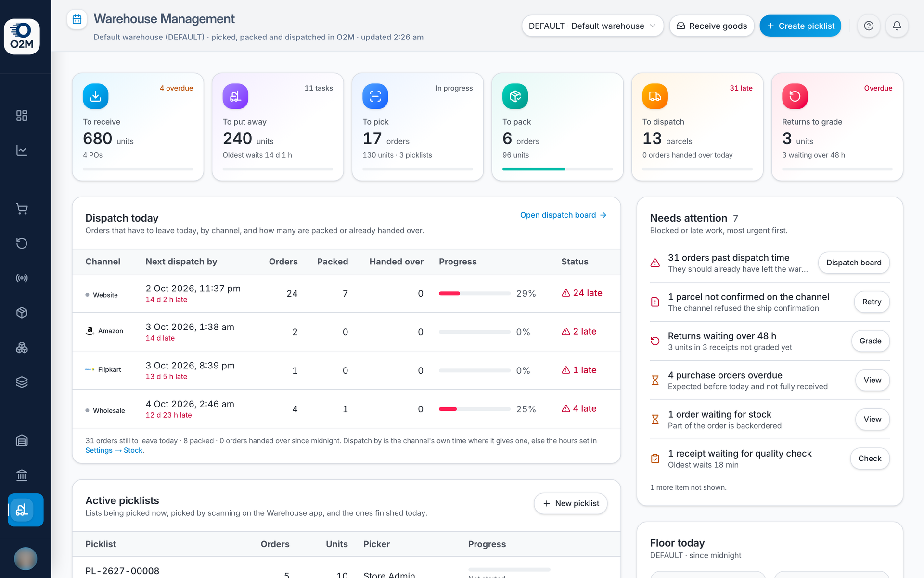The height and width of the screenshot is (578, 924).
Task: Retry the parcel channel confirmation
Action: 872,302
